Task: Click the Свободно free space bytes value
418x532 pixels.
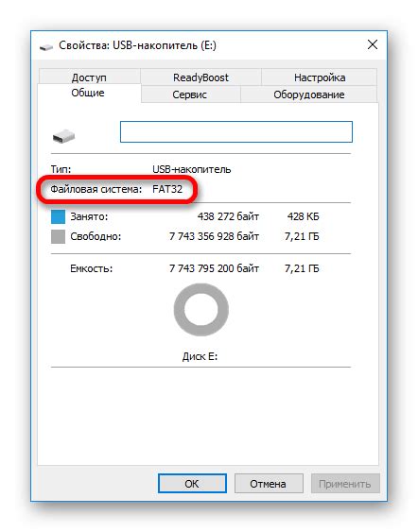Action: (214, 236)
